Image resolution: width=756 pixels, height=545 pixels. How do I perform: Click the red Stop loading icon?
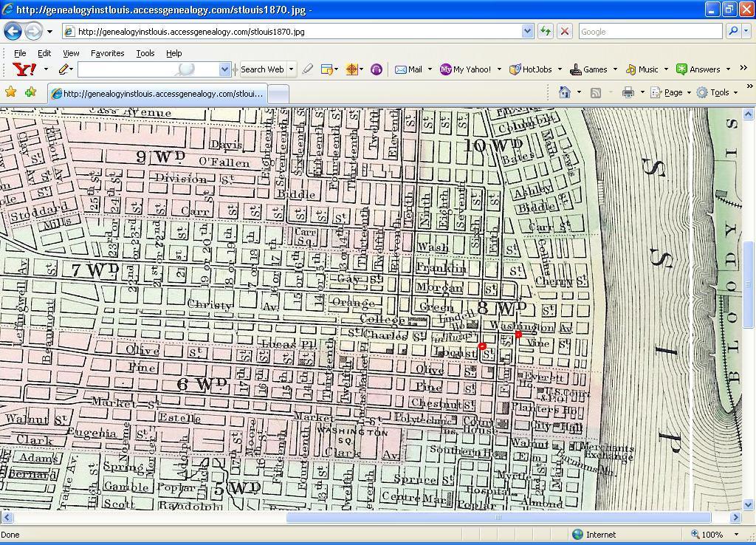pos(565,32)
